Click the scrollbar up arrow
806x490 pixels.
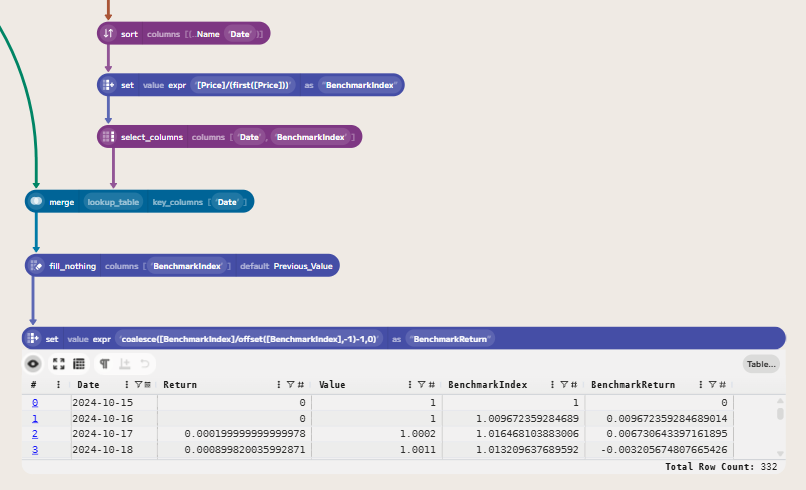780,401
